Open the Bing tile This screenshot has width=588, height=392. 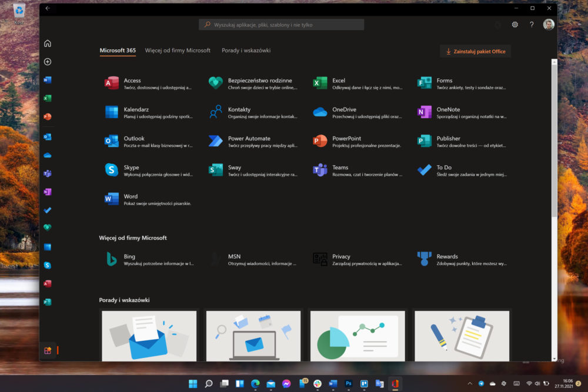[149, 259]
